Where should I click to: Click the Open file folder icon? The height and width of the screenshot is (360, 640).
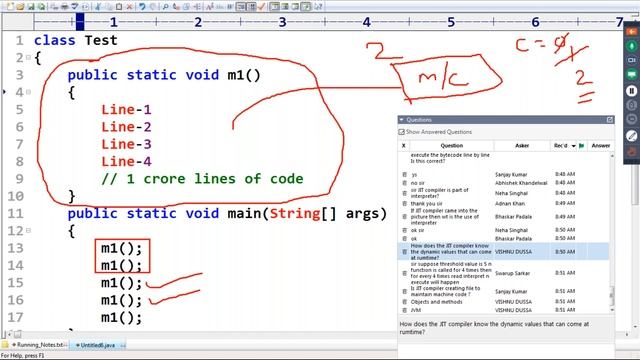(20, 7)
